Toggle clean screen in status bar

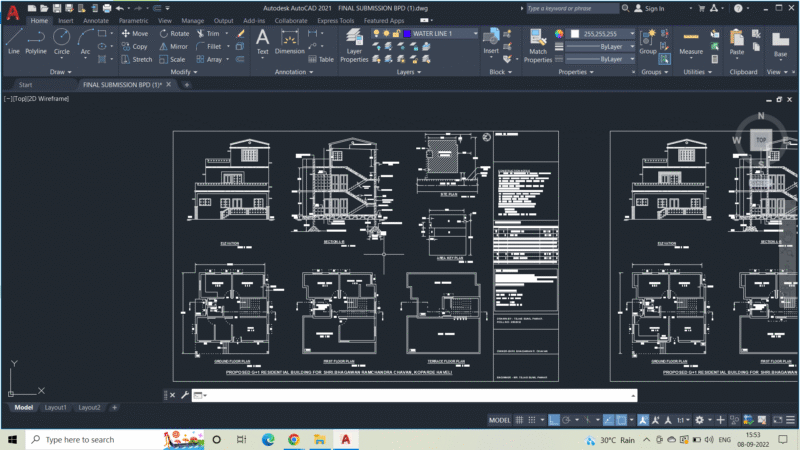[778, 420]
